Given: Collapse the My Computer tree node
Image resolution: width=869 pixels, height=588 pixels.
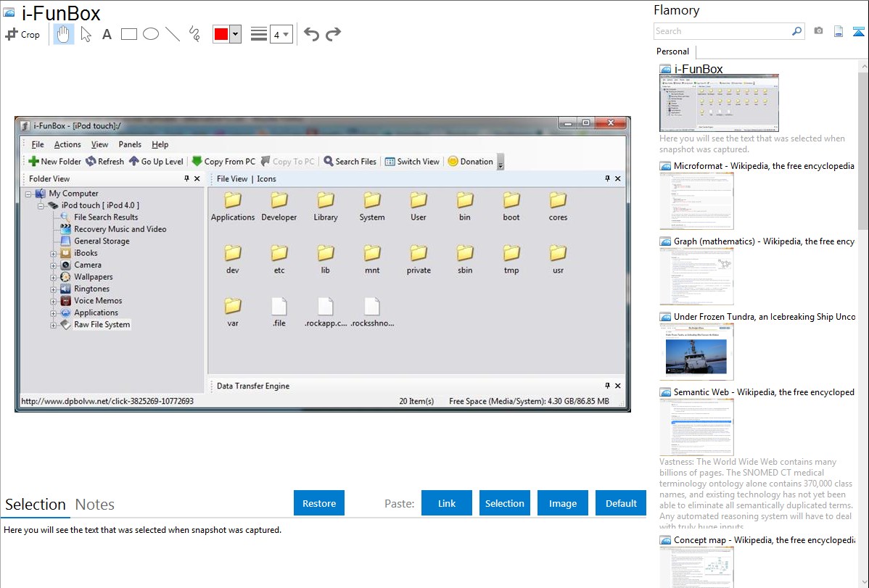Looking at the screenshot, I should [x=28, y=194].
